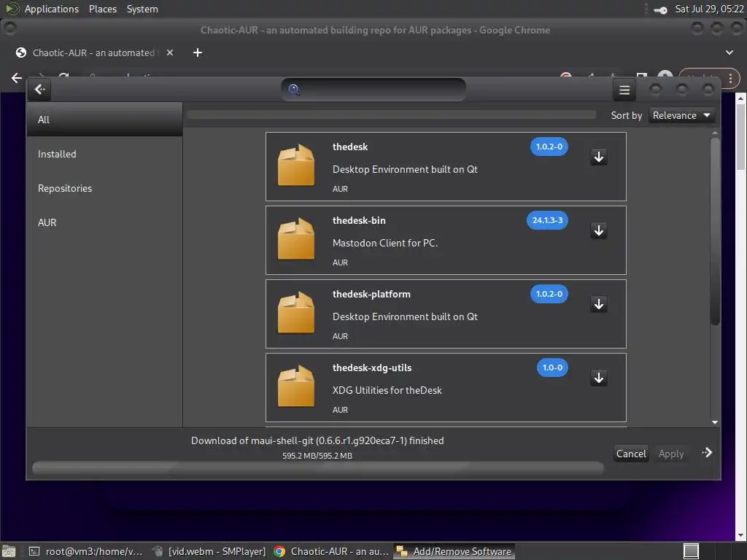
Task: Close the Chaotic-AUR Chrome tab
Action: (x=169, y=52)
